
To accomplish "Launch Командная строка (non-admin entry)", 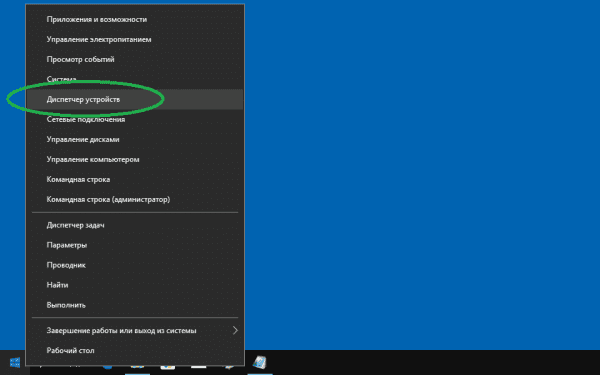I will click(x=135, y=179).
